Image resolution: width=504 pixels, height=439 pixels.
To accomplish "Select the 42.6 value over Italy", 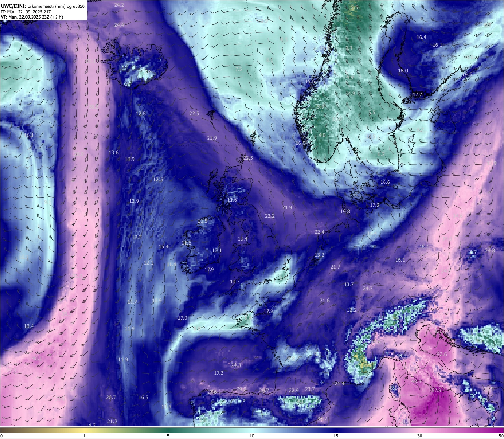I will (x=441, y=354).
